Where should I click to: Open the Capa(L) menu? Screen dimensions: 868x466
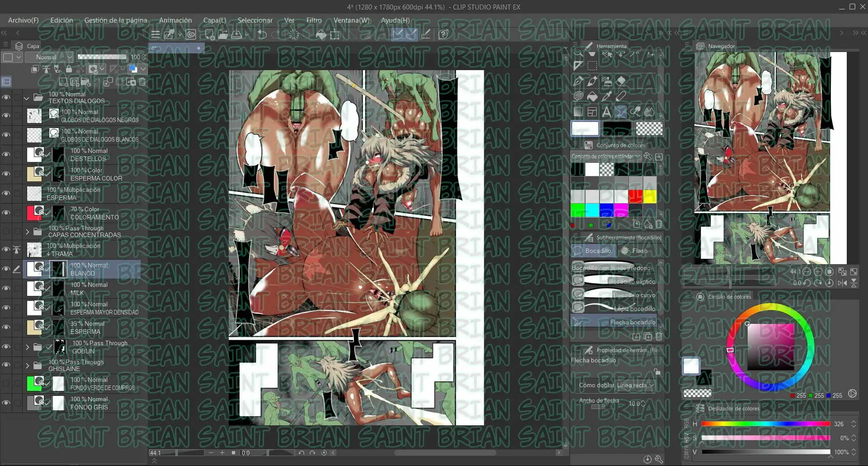(215, 20)
